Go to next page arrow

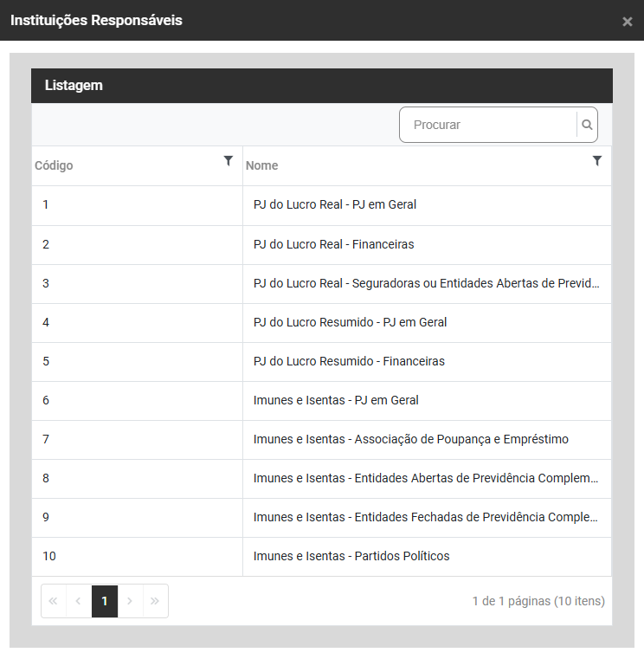tap(130, 601)
